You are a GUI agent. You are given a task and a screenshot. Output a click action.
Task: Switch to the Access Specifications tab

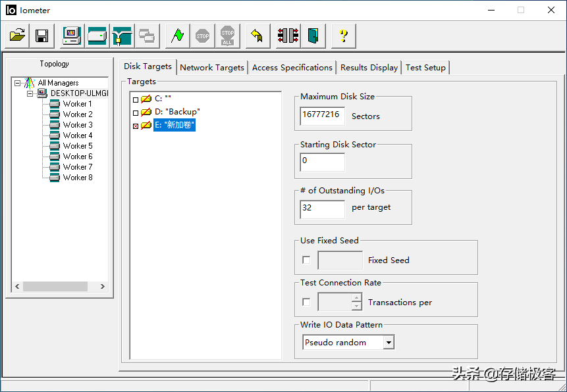coord(292,68)
